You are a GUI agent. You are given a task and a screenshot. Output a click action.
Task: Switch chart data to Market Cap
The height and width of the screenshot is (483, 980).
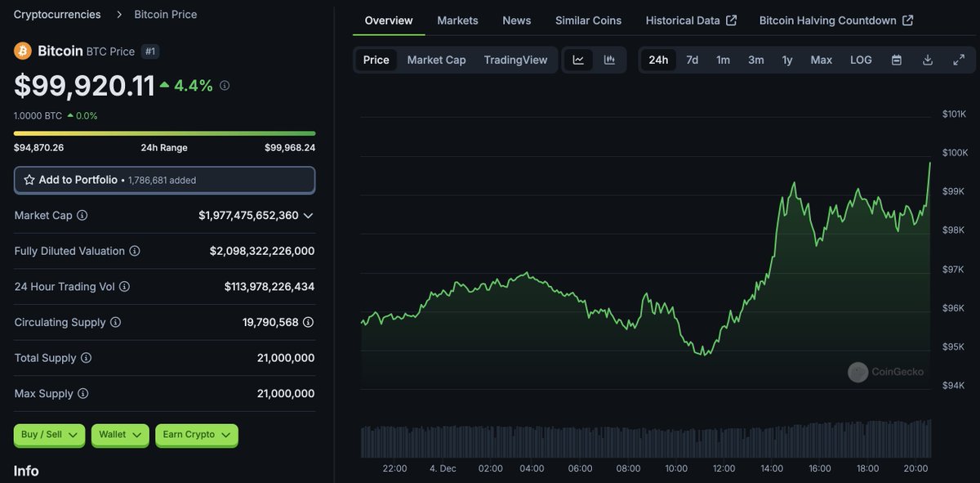coord(436,59)
